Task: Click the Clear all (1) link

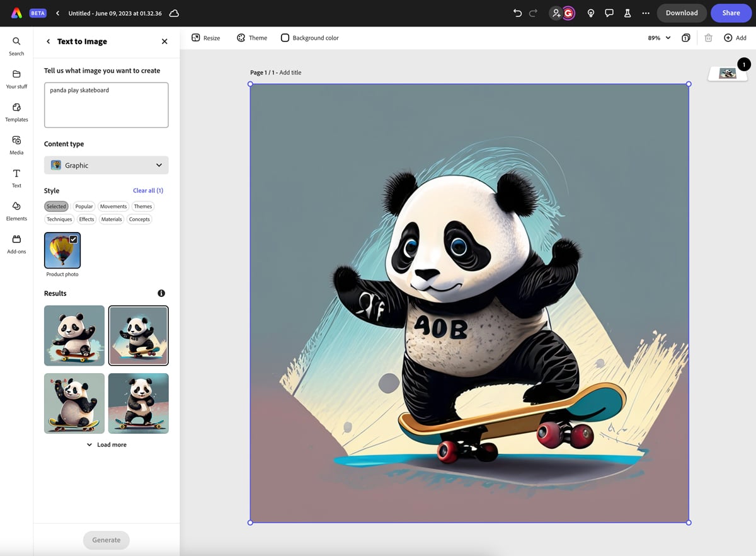Action: [148, 190]
